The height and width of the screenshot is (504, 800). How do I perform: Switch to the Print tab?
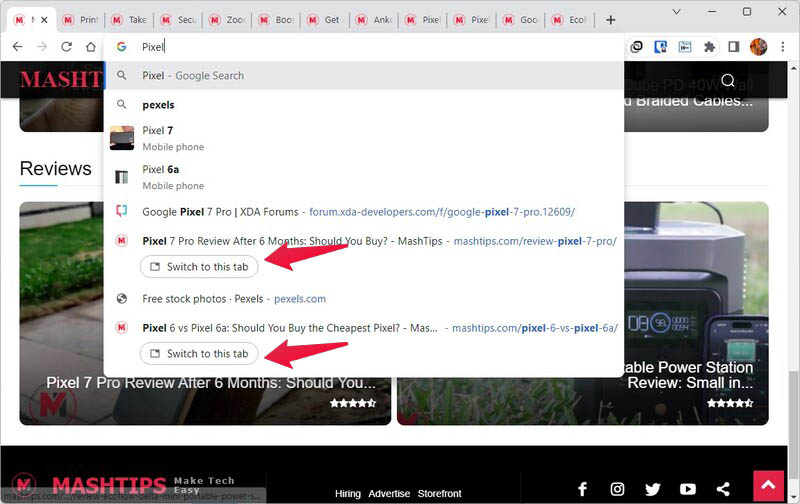80,20
